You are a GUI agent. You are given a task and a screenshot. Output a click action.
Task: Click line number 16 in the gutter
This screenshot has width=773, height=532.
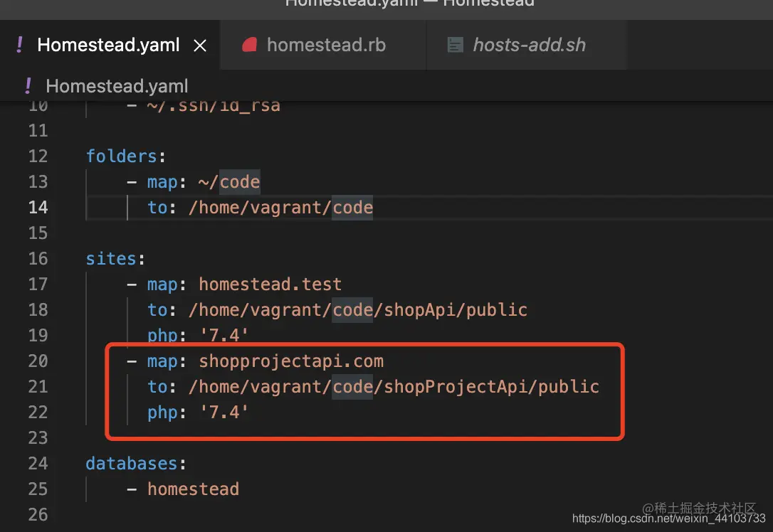pos(38,259)
